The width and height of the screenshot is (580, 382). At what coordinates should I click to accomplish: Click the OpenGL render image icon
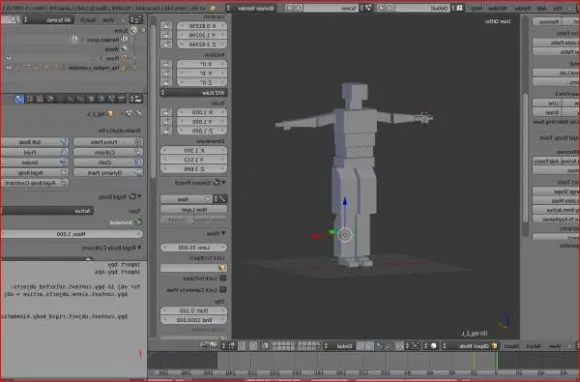[x=213, y=346]
